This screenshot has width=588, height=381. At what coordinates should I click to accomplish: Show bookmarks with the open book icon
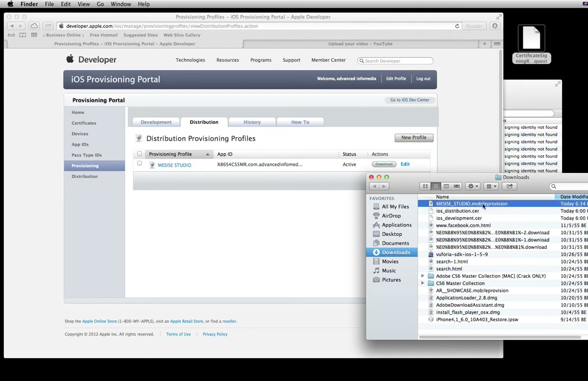[x=23, y=35]
